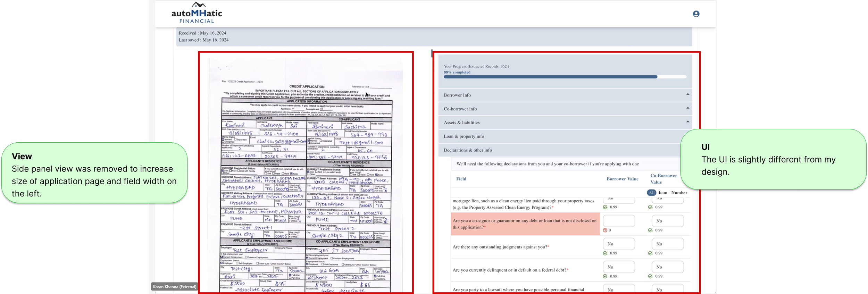
Task: Click co-borrower value field for lawsuit question
Action: point(668,289)
